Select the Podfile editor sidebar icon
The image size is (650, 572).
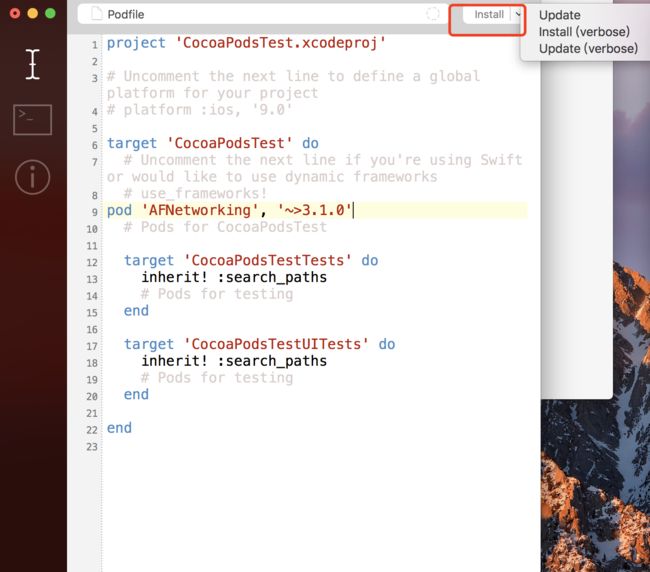(32, 64)
